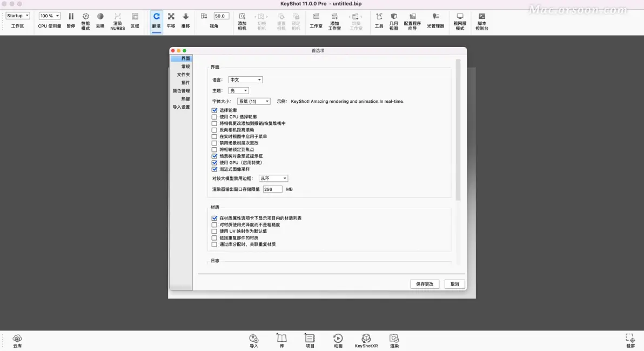This screenshot has width=644, height=351.
Task: Open the Project (项目) bottom icon
Action: 310,338
